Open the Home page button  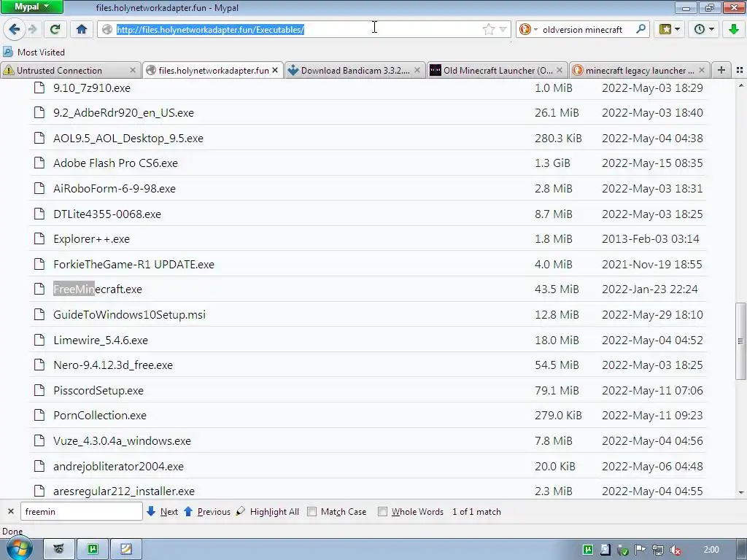82,29
